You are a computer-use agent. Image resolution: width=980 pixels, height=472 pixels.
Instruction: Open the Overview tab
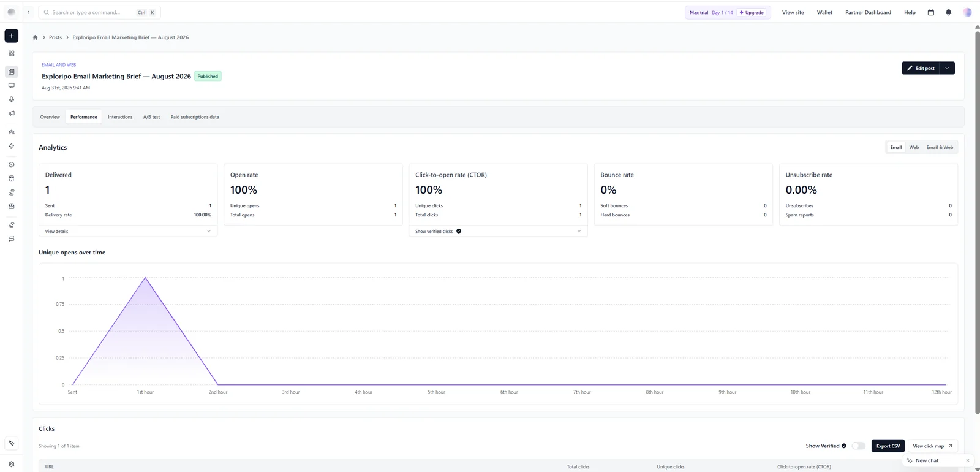50,117
